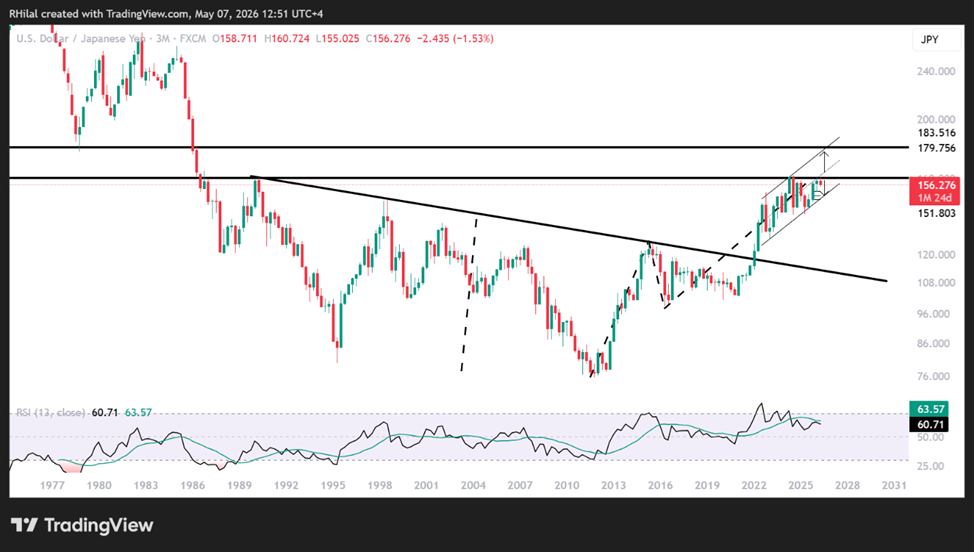The width and height of the screenshot is (974, 552).
Task: Click the 2007 label on time axis
Action: [x=520, y=485]
